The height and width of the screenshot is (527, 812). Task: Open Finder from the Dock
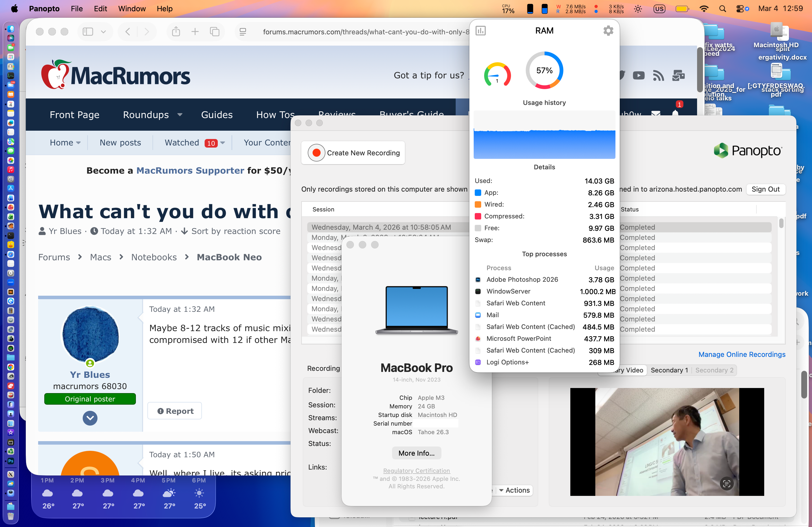[x=10, y=29]
